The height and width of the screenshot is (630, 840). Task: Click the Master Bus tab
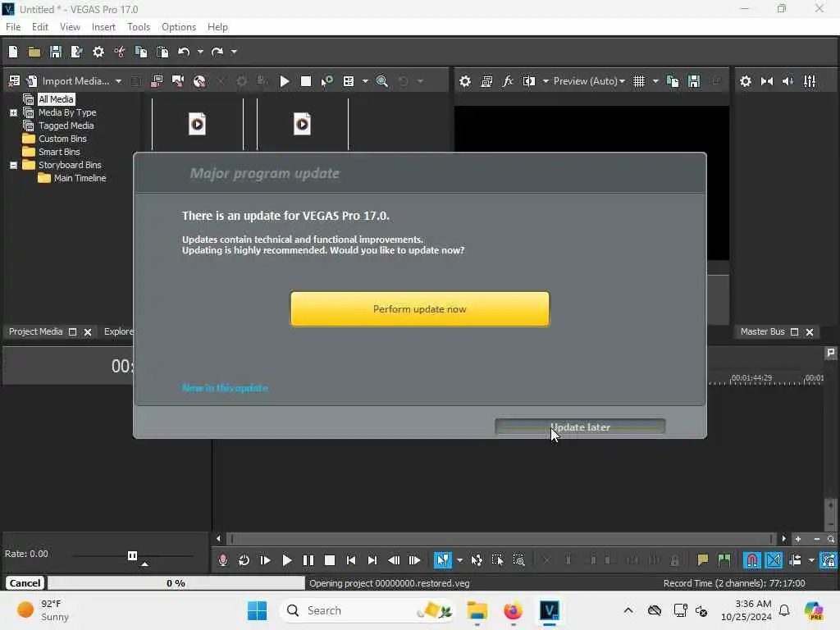762,331
